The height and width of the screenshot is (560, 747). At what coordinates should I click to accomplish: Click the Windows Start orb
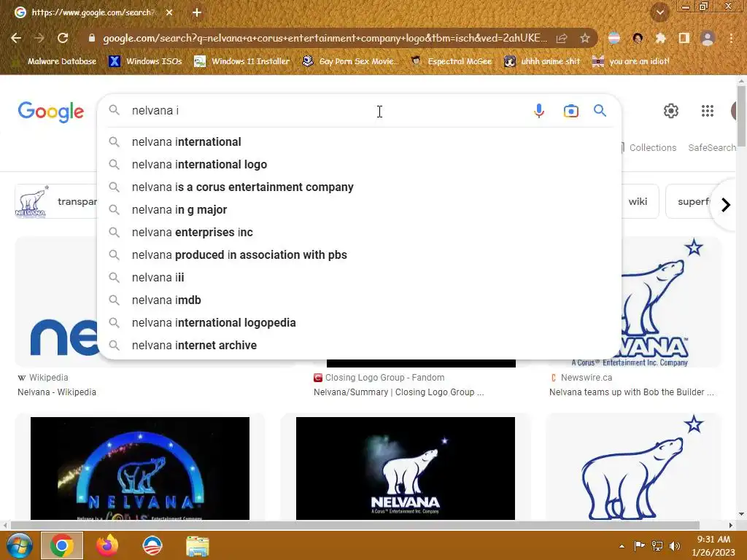(19, 545)
